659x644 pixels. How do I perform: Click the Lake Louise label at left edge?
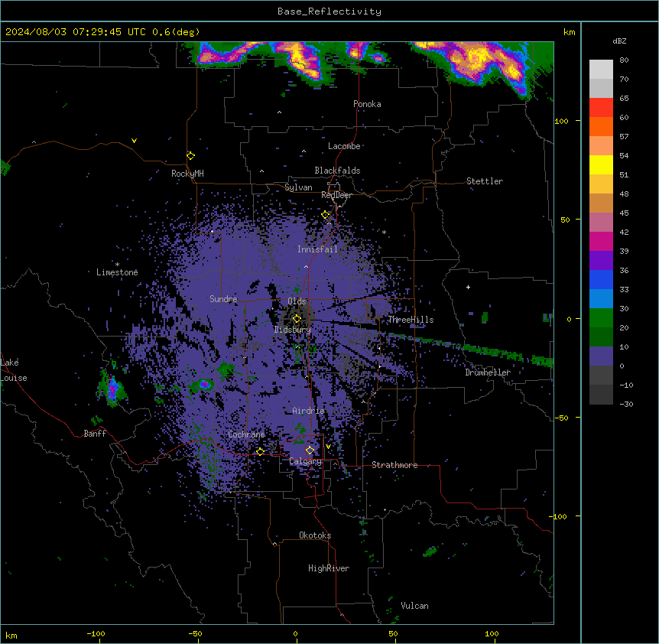(x=14, y=370)
